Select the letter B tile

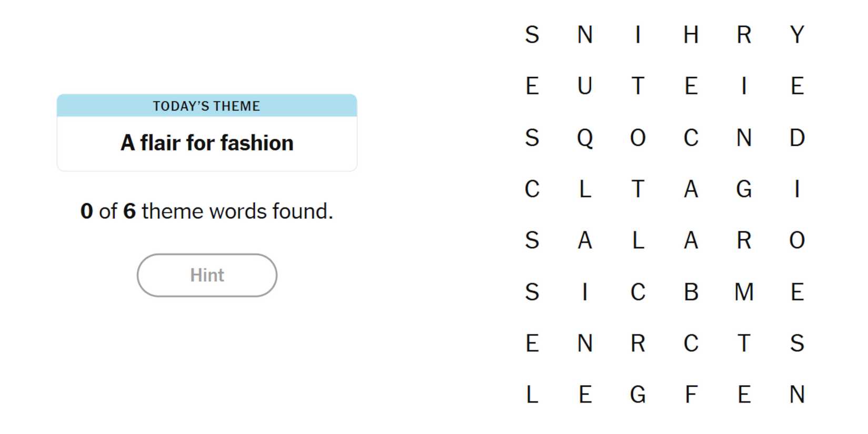[x=691, y=292]
